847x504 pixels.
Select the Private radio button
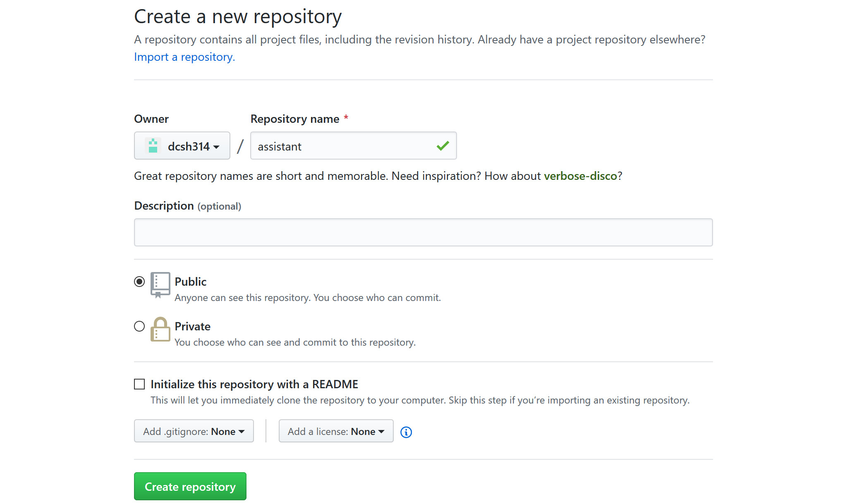[x=139, y=326]
